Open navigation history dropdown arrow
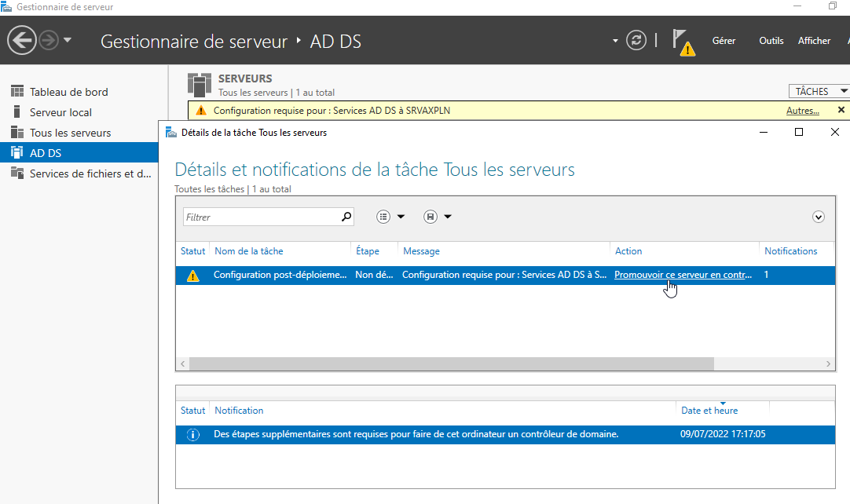Image resolution: width=850 pixels, height=504 pixels. point(68,40)
